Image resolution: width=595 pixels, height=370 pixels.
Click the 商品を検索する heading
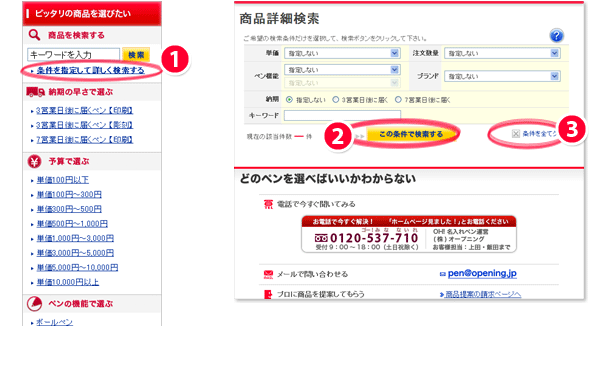point(76,35)
